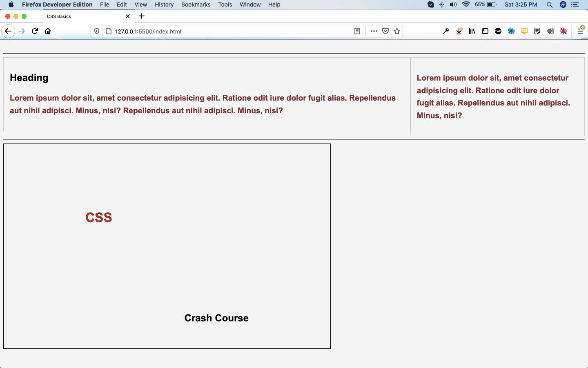The height and width of the screenshot is (368, 588).
Task: Click the magnifier document extension icon
Action: coord(550,31)
